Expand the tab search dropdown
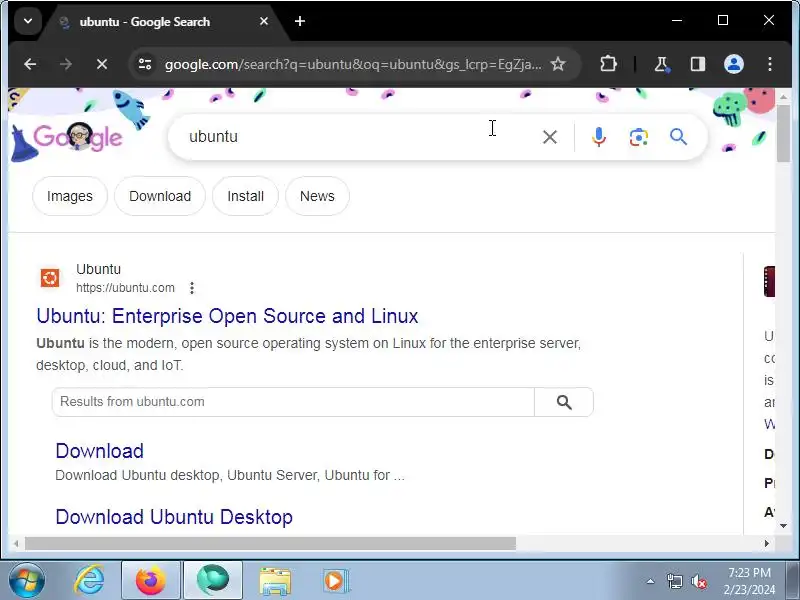800x600 pixels. [28, 21]
